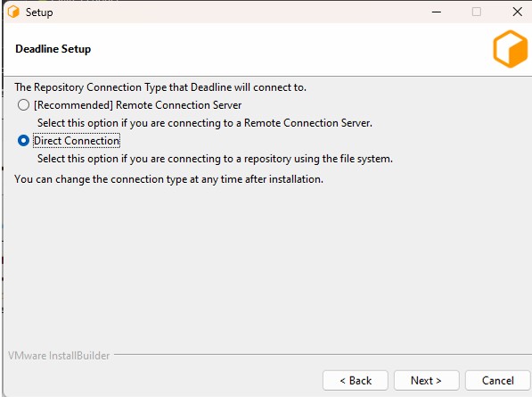Screen dimensions: 532x397
Task: Click the 'You can change the connection type' note
Action: point(168,179)
